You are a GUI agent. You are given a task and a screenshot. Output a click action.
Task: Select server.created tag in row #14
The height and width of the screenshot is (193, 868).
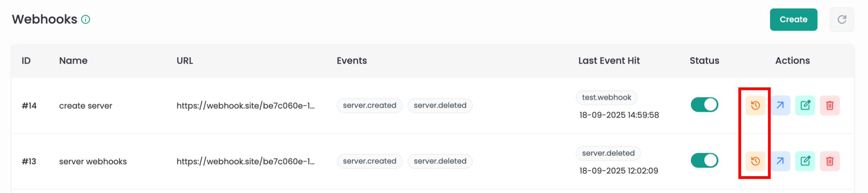[370, 105]
